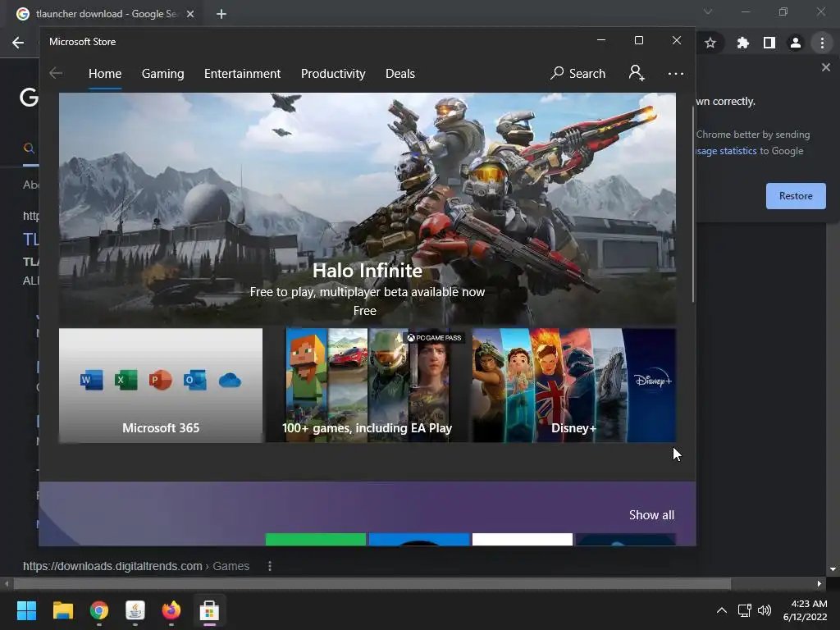Open Chrome tab search chevron
This screenshot has width=840, height=630.
(708, 11)
